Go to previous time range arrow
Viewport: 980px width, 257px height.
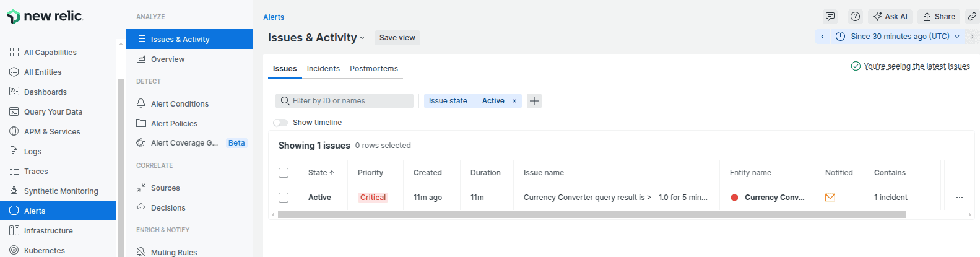coord(822,37)
